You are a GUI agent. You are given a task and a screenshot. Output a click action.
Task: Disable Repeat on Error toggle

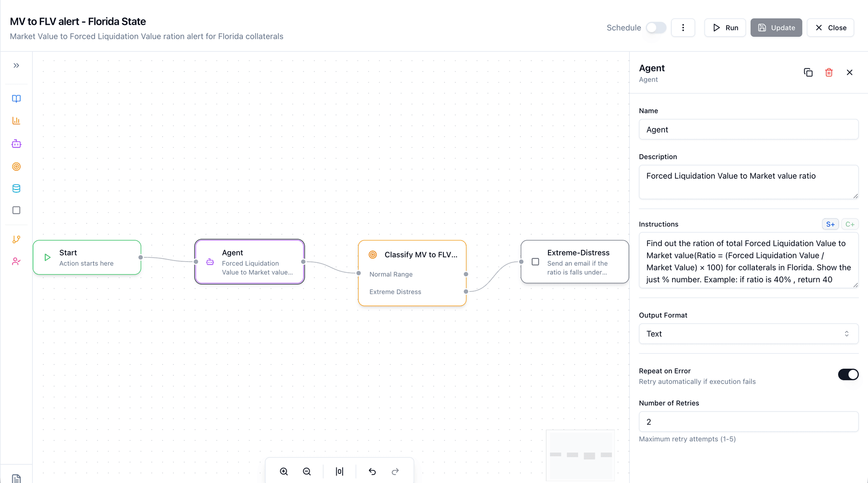pos(848,374)
